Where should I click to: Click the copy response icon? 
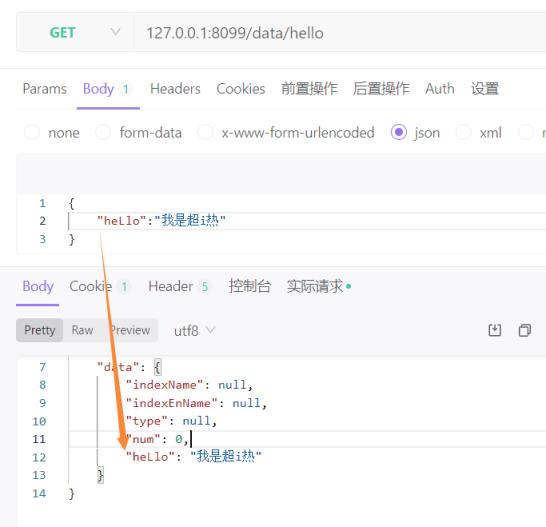tap(525, 330)
